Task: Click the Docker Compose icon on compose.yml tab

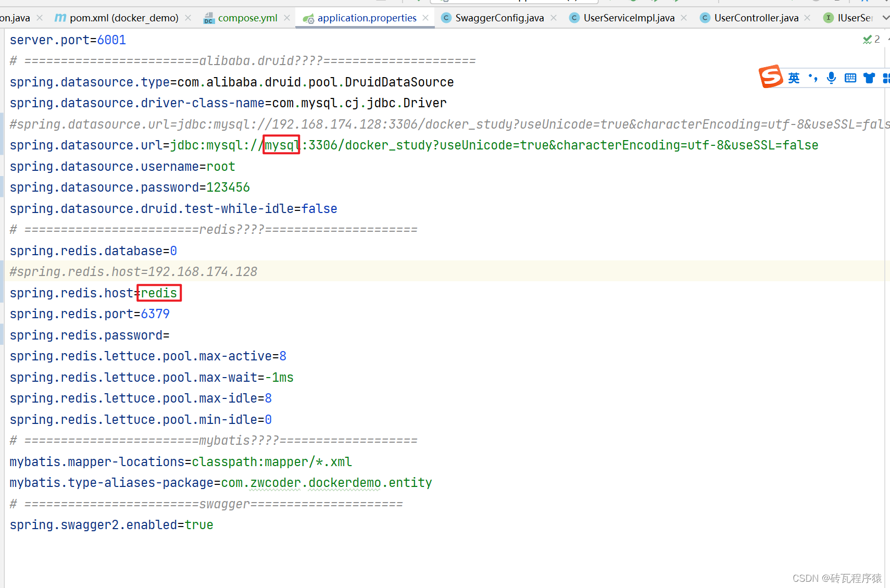Action: [208, 18]
